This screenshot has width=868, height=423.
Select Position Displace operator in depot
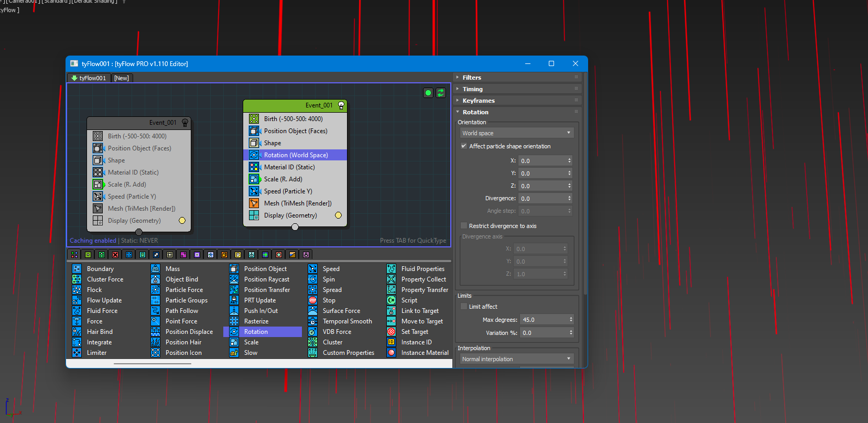pos(189,332)
